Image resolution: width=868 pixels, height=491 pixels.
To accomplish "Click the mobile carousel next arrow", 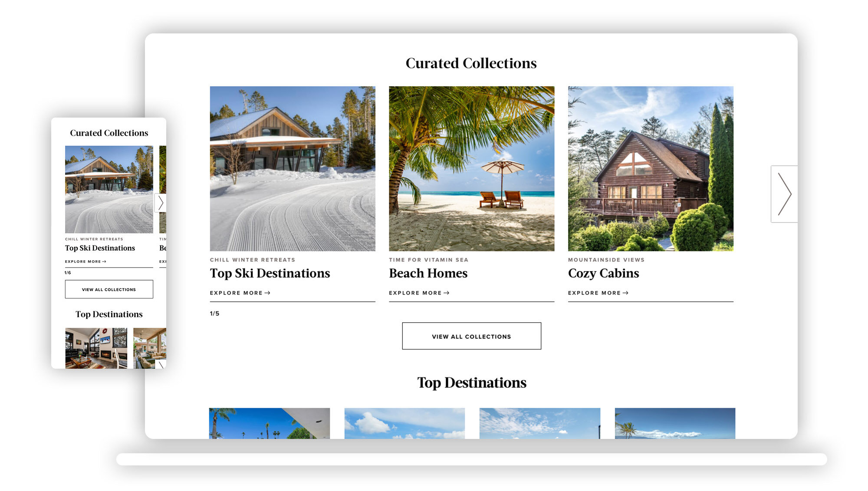I will (161, 203).
